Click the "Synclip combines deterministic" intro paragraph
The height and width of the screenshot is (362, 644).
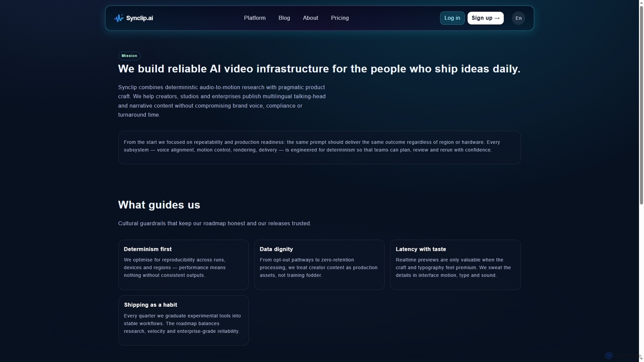(222, 101)
